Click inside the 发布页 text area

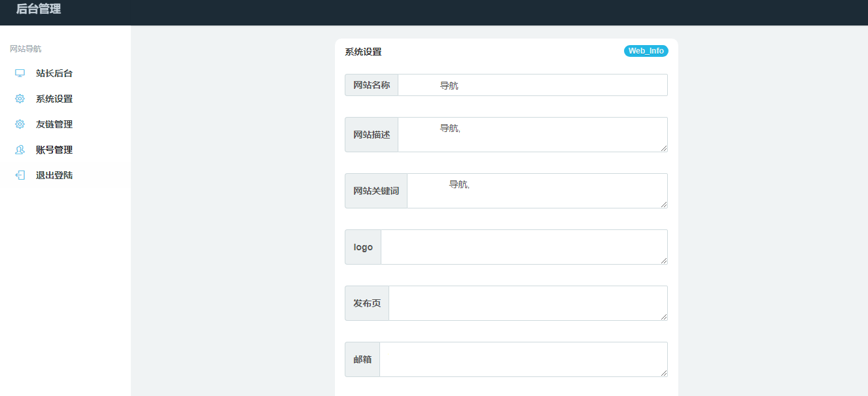(x=527, y=303)
